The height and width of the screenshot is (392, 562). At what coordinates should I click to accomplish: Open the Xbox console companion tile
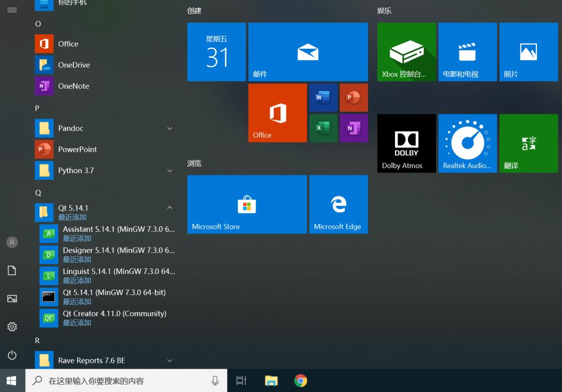click(406, 52)
